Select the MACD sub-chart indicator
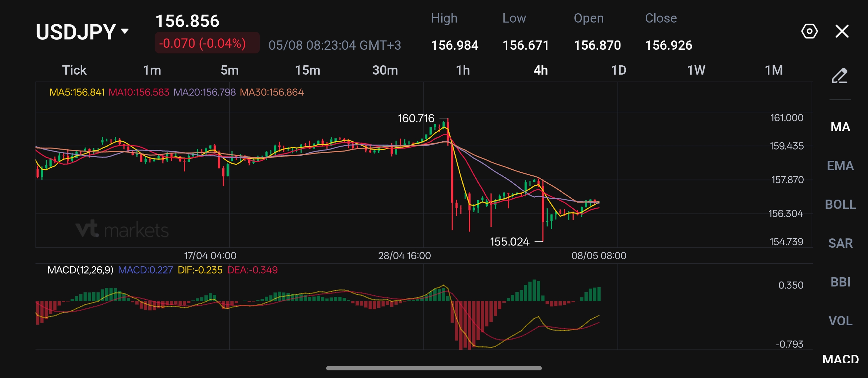868x378 pixels. (x=840, y=359)
